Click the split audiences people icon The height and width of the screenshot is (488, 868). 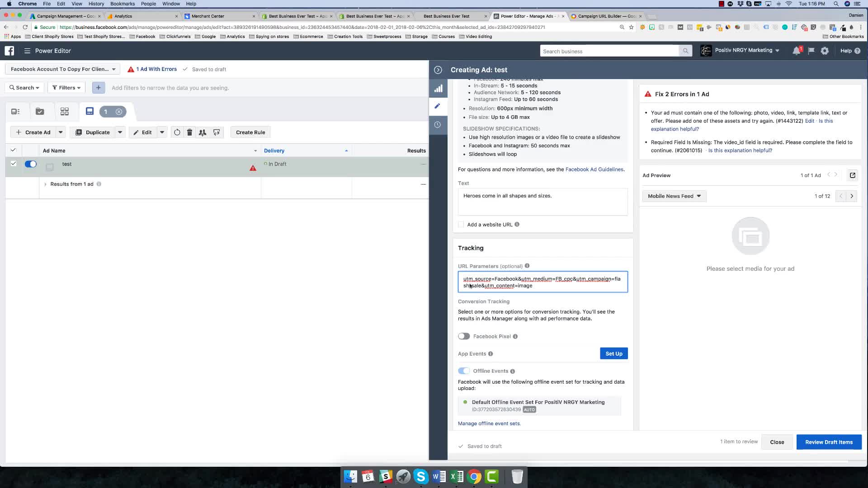pyautogui.click(x=203, y=132)
